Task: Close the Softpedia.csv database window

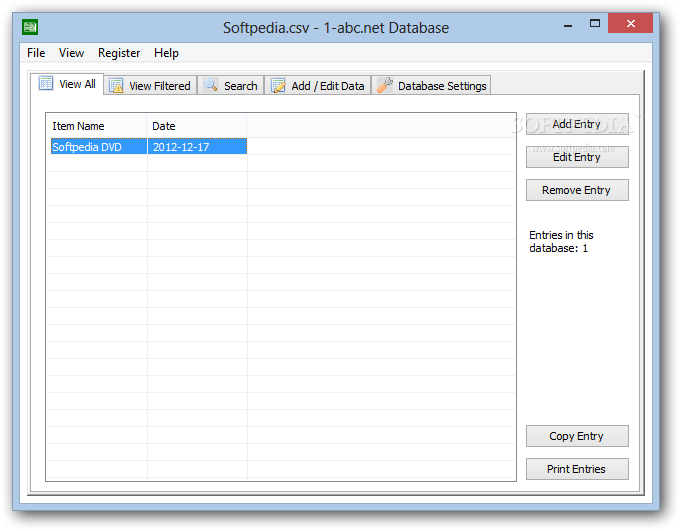Action: click(x=631, y=23)
